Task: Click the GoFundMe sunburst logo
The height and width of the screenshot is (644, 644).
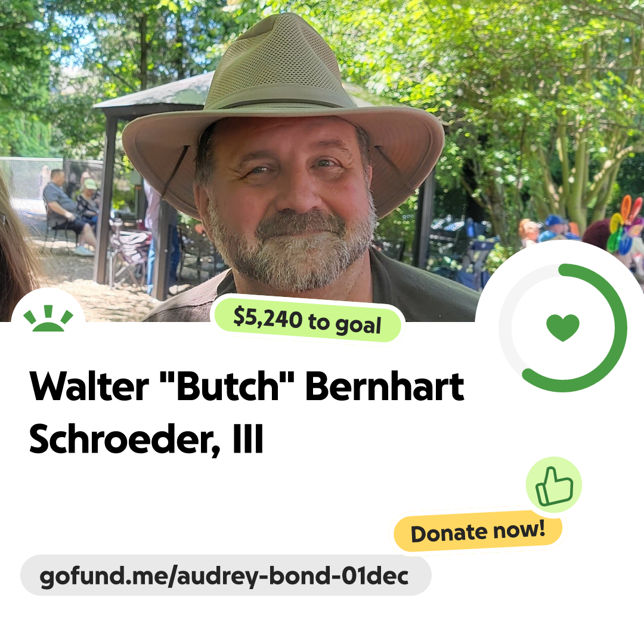Action: click(48, 318)
